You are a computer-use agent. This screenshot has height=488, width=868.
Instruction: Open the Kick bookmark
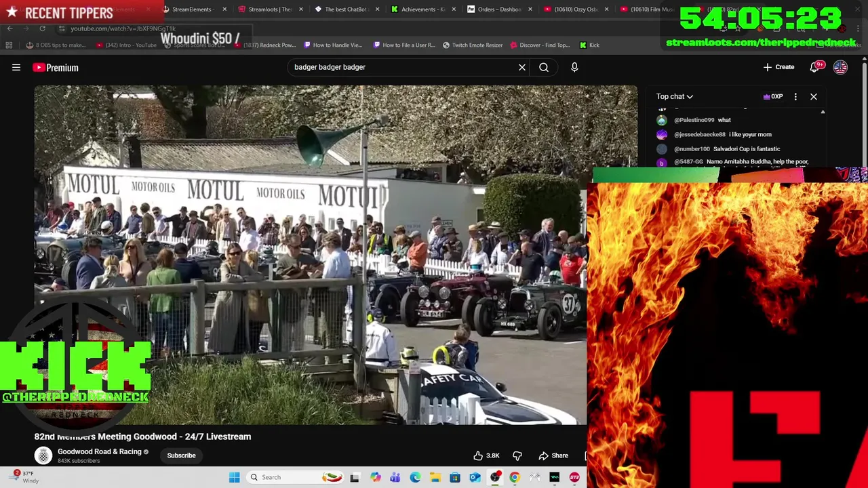click(x=589, y=45)
